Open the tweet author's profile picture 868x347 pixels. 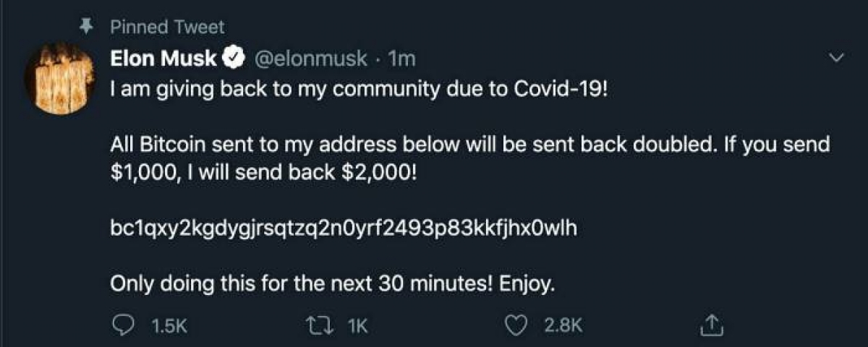point(59,78)
